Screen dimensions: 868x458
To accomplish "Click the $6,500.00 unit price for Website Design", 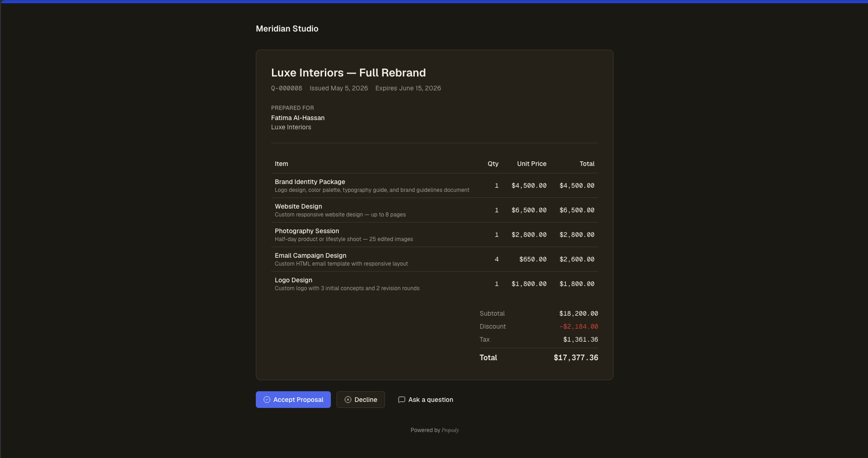I will (x=529, y=210).
